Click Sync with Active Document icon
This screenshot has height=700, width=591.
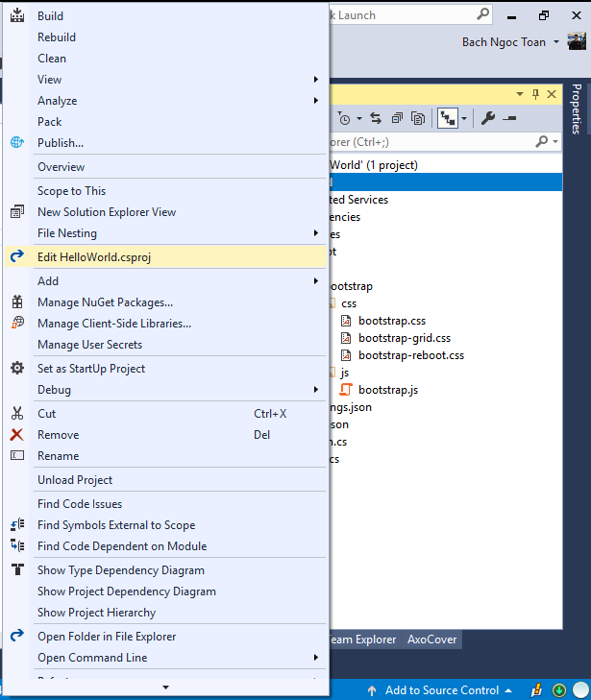point(375,118)
